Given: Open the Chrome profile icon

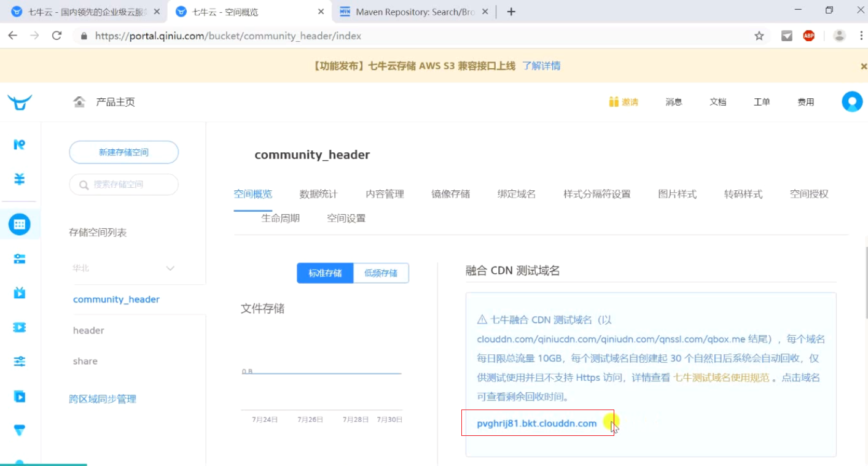Looking at the screenshot, I should (x=839, y=36).
